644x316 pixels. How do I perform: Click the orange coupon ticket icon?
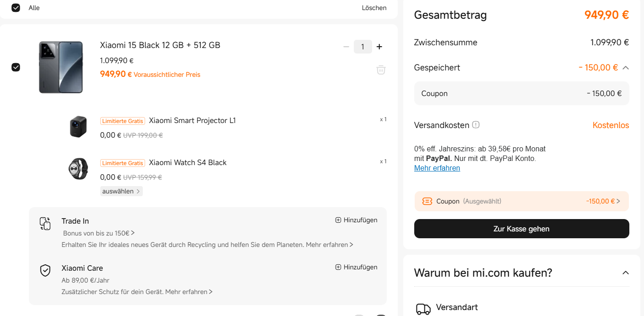[427, 201]
